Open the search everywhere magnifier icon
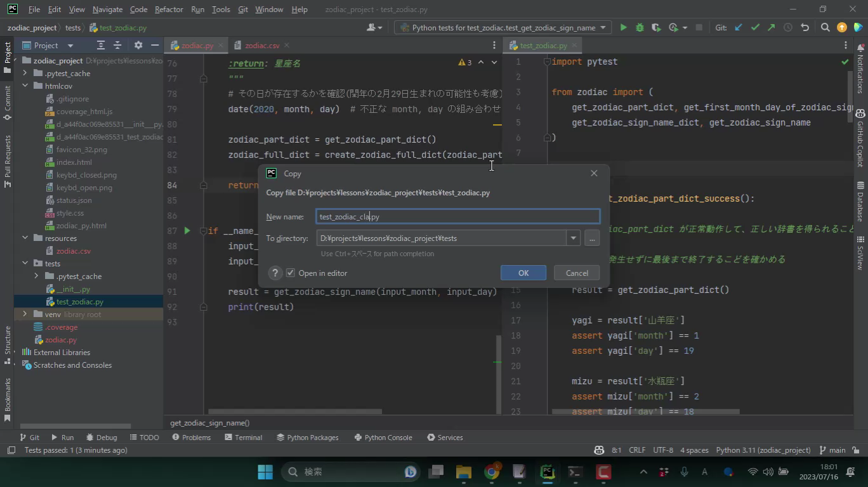This screenshot has width=868, height=487. [x=825, y=27]
